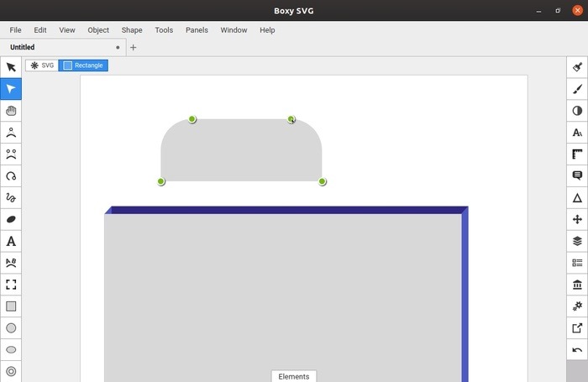Select the Ring tool

11,371
